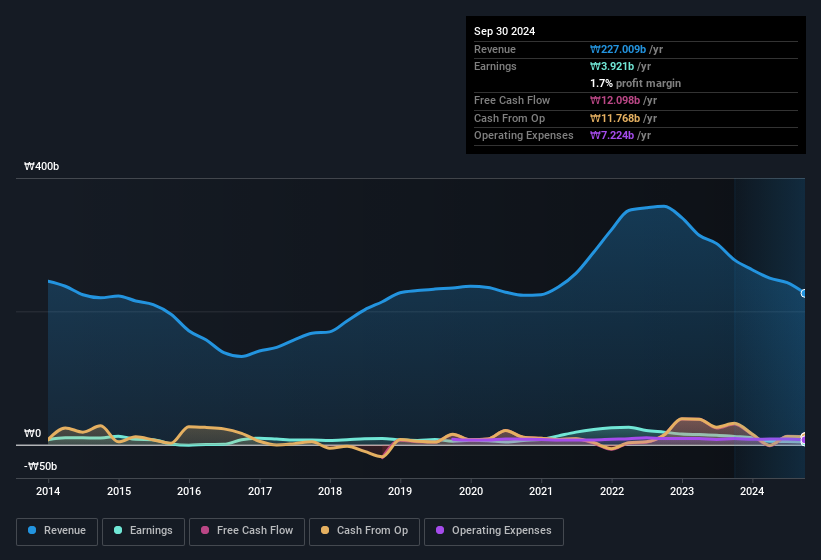Select the 2016 x-axis label
Viewport: 821px width, 560px height.
coord(189,491)
